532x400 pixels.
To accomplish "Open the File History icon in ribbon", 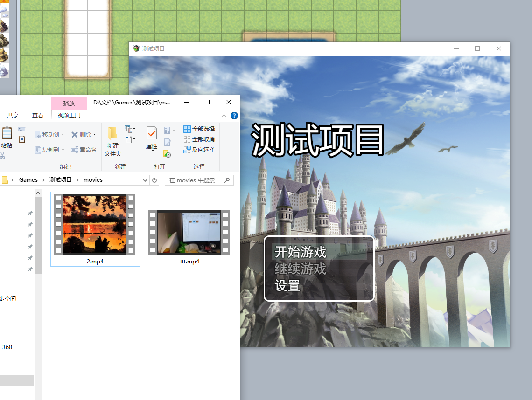I will click(167, 154).
